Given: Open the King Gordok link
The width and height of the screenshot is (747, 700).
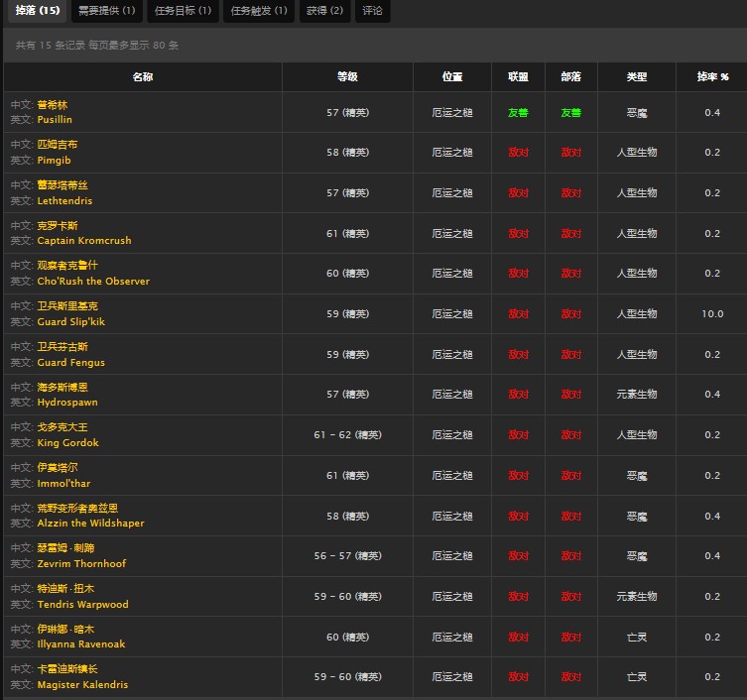Looking at the screenshot, I should [x=67, y=443].
